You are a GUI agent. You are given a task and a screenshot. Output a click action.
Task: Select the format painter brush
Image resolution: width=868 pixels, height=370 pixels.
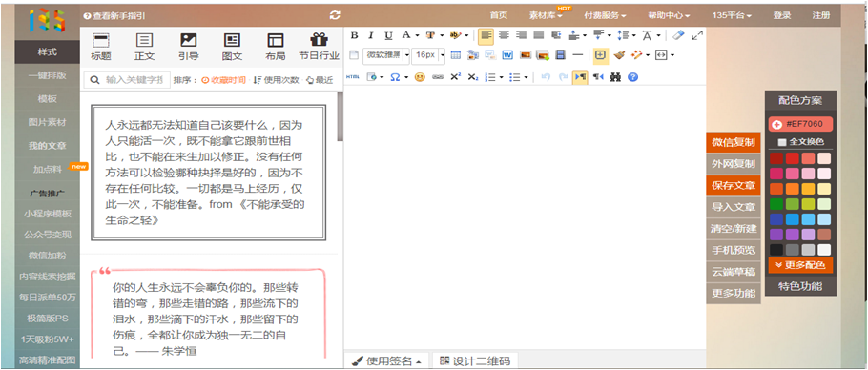pyautogui.click(x=619, y=54)
